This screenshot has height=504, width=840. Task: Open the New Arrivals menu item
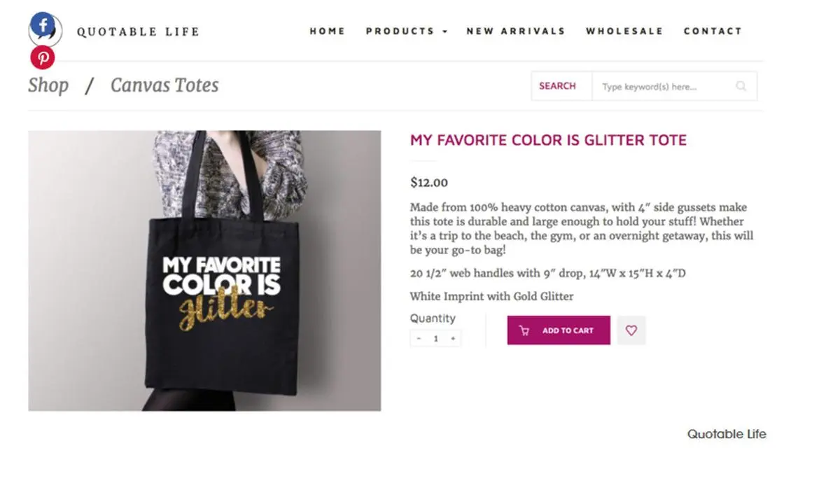pyautogui.click(x=516, y=31)
